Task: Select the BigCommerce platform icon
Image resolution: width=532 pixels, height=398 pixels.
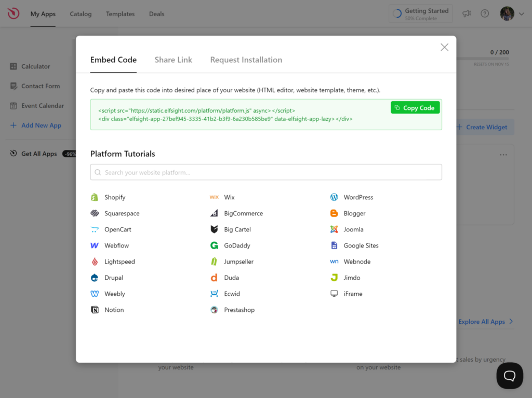Action: tap(215, 213)
